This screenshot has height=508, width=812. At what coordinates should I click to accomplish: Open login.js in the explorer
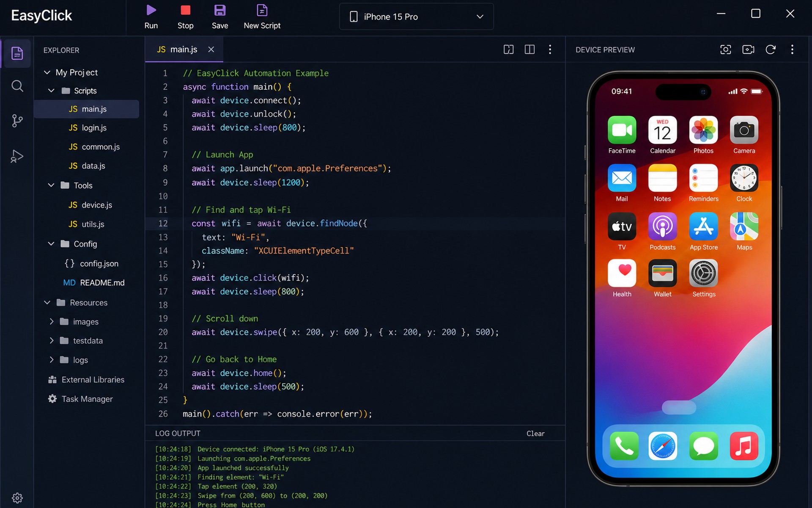point(88,127)
